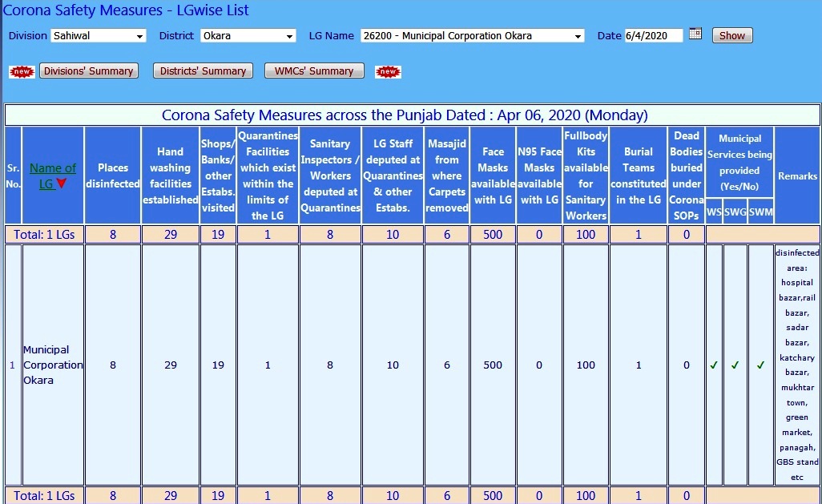Click the LG Staff deputed at Quarantines header
The height and width of the screenshot is (504, 822).
tap(393, 175)
